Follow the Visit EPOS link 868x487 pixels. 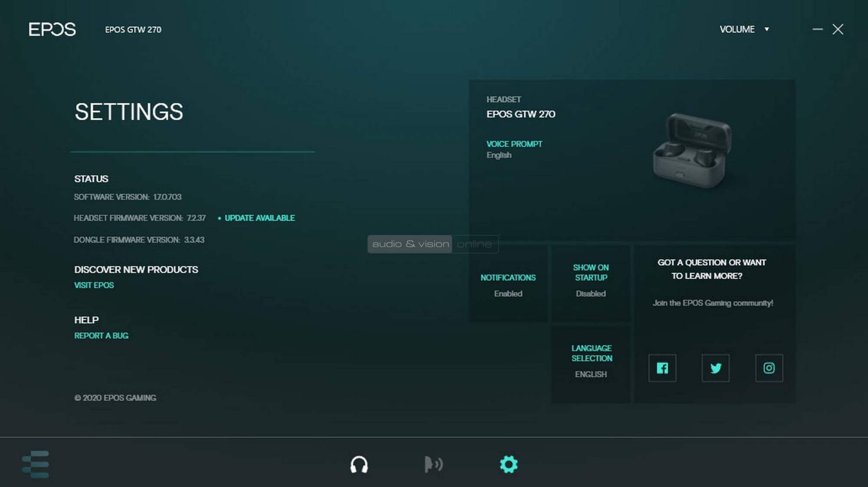click(94, 285)
